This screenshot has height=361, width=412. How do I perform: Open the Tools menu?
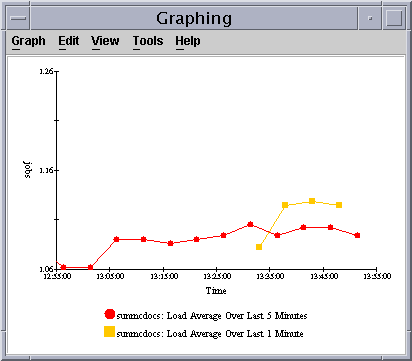148,41
